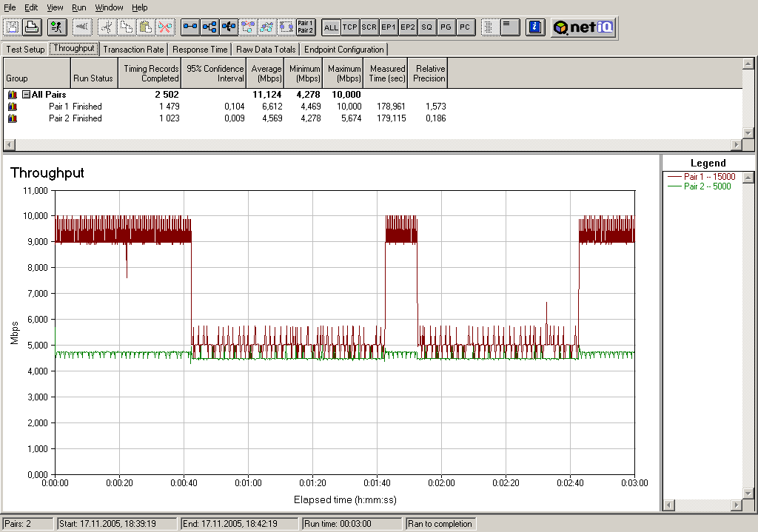This screenshot has height=532, width=758.
Task: Switch to the Endpoint Configuration tab
Action: pos(344,50)
